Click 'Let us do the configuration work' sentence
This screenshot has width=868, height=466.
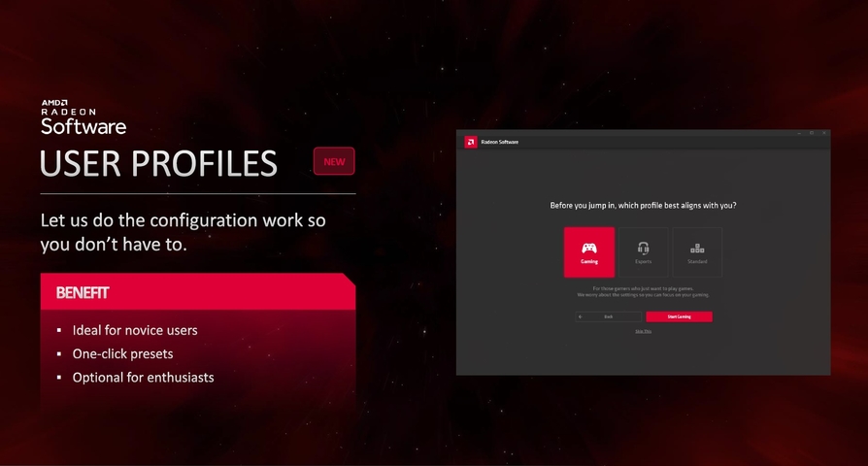[x=183, y=232]
